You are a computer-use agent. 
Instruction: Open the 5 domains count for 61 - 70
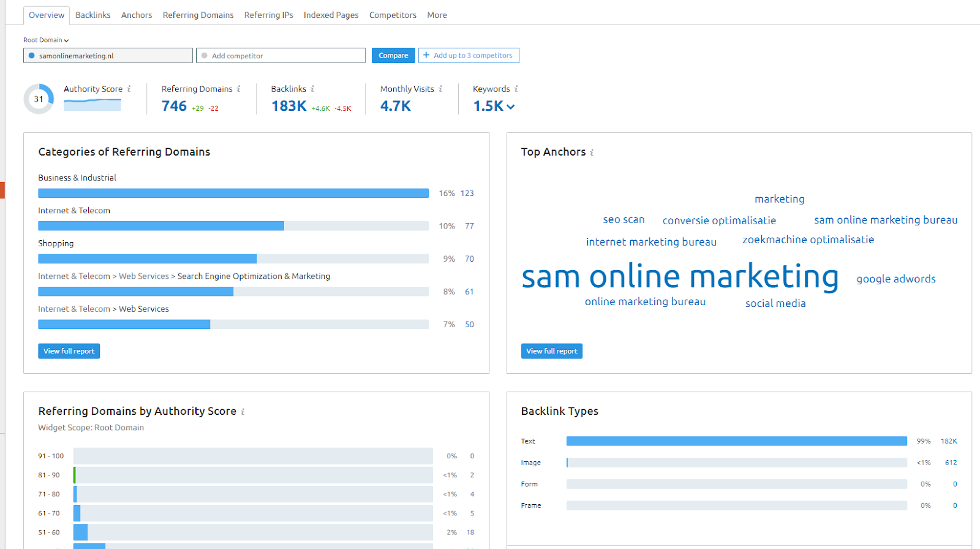(x=472, y=513)
